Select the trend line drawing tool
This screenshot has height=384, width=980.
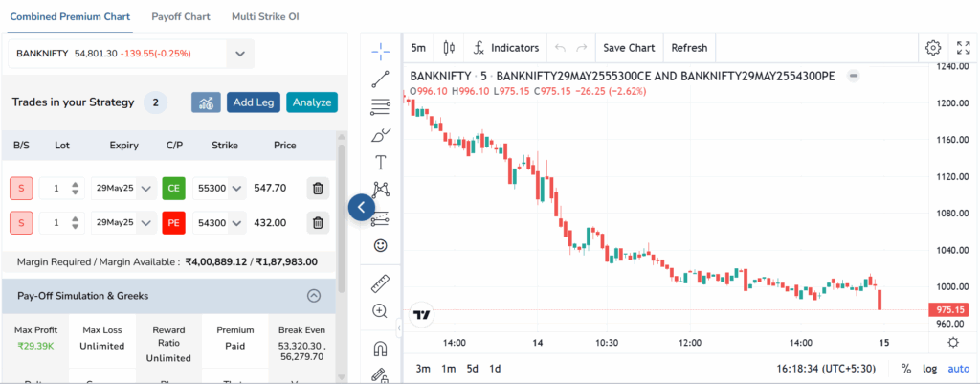pos(380,79)
